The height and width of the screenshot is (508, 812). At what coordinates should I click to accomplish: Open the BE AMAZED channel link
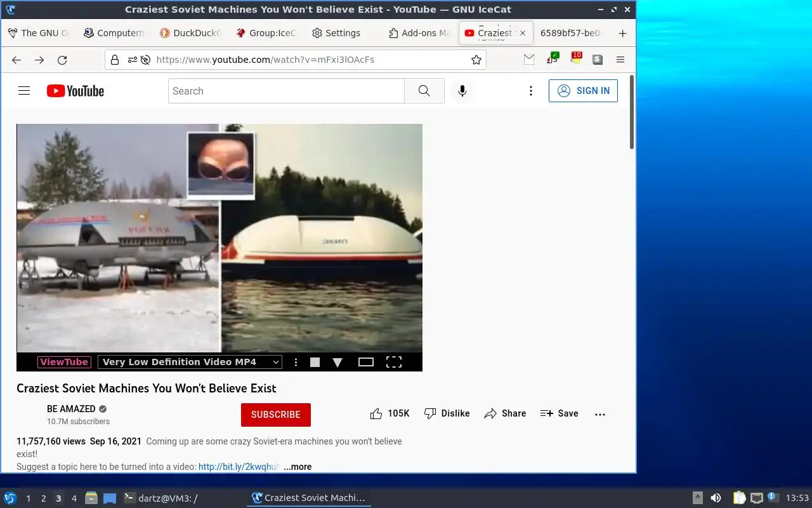pyautogui.click(x=71, y=409)
